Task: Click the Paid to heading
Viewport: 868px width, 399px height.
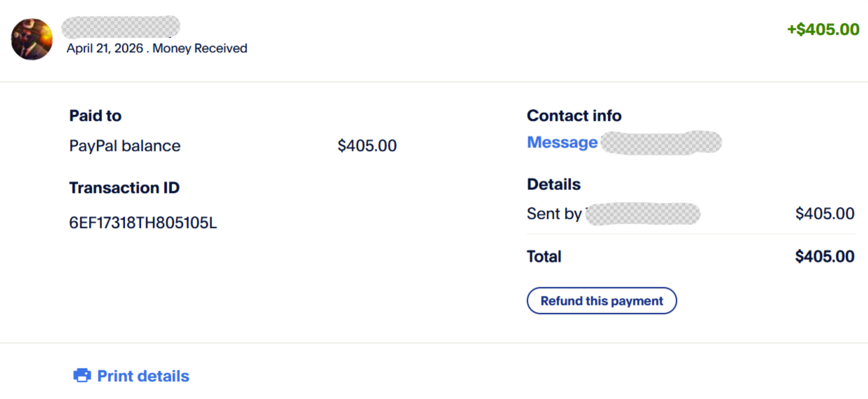Action: [95, 116]
